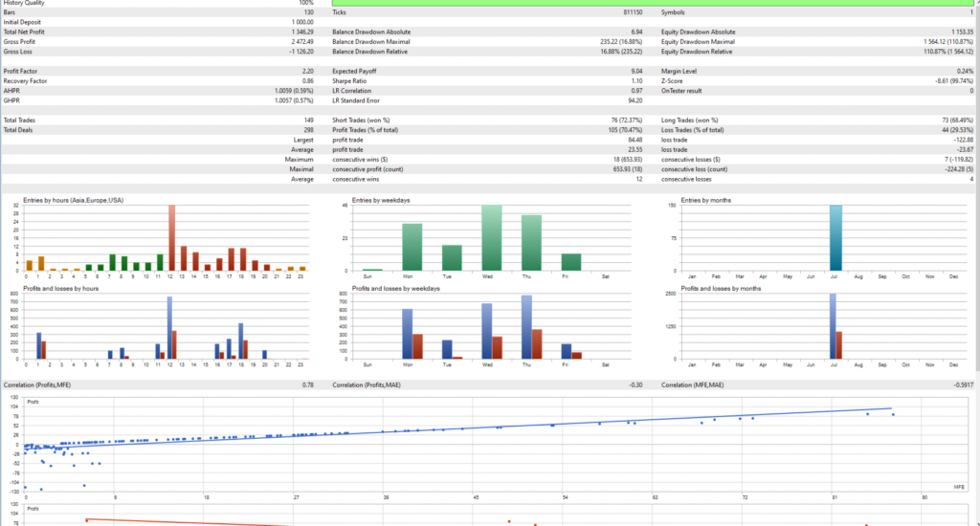Select the value '6.94'

coord(636,32)
